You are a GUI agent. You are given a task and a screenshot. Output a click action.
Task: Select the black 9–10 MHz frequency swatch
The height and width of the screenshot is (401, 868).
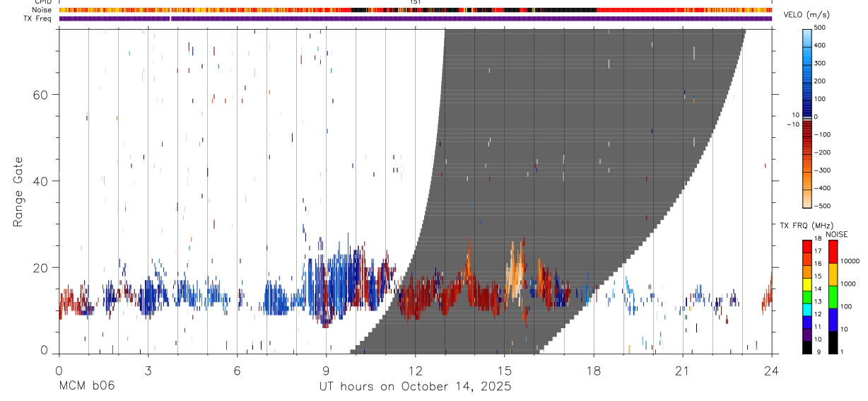(807, 346)
